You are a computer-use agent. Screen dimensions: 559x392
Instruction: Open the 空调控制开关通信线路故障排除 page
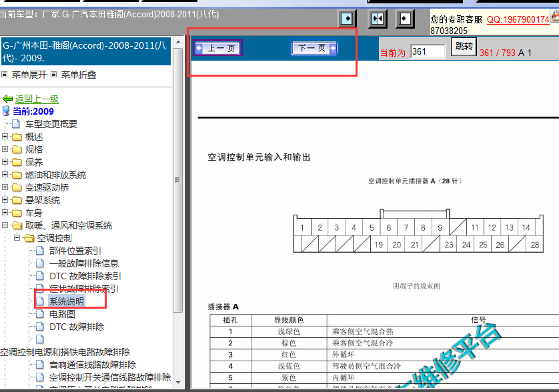(x=110, y=377)
